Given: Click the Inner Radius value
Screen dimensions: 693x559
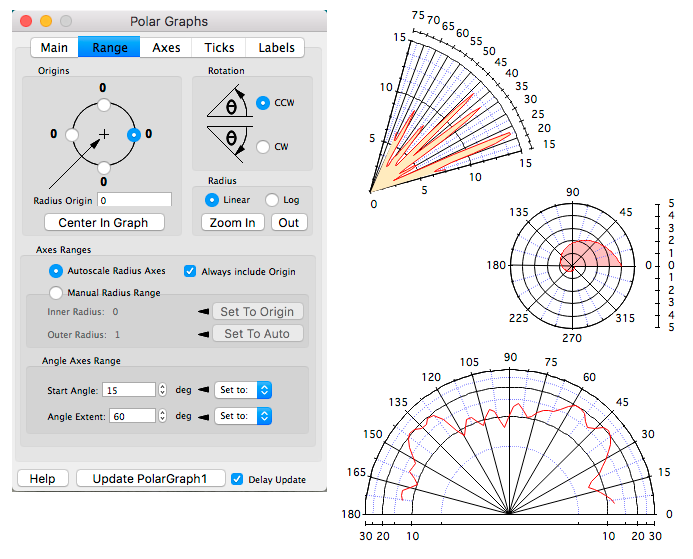Looking at the screenshot, I should coord(115,312).
